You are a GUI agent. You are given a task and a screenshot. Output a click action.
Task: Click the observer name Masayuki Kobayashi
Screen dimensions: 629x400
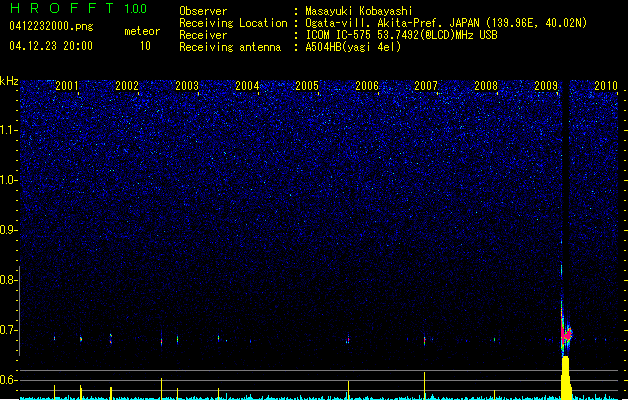[x=359, y=11]
